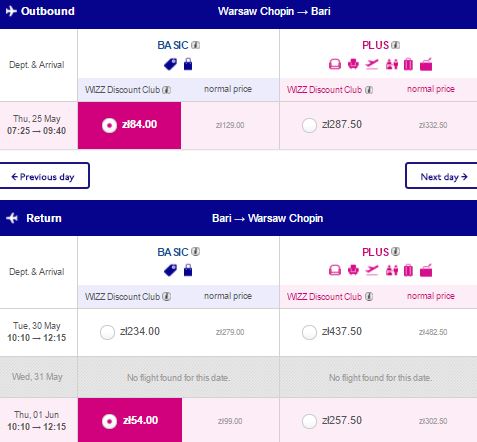Click the info icon beside return WIZZ Discount Club BASIC
The height and width of the screenshot is (442, 477).
click(x=167, y=296)
